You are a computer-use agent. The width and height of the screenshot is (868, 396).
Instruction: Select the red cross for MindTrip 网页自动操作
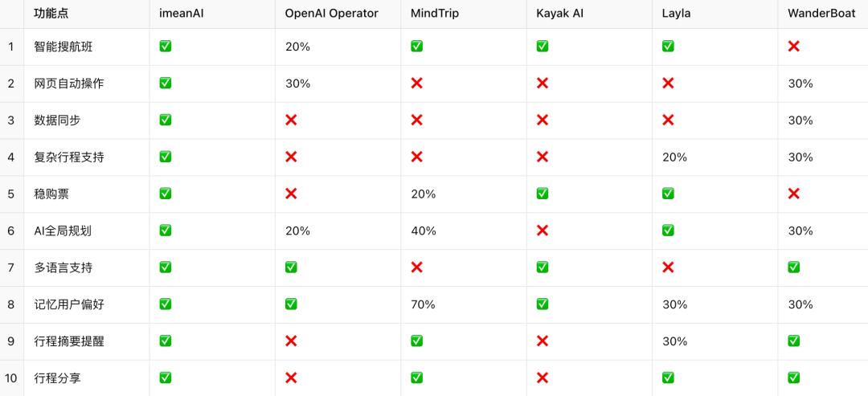pos(417,84)
